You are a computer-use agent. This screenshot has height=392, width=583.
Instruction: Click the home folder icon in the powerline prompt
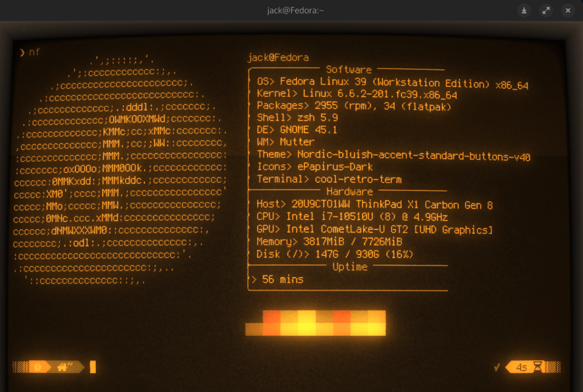62,367
